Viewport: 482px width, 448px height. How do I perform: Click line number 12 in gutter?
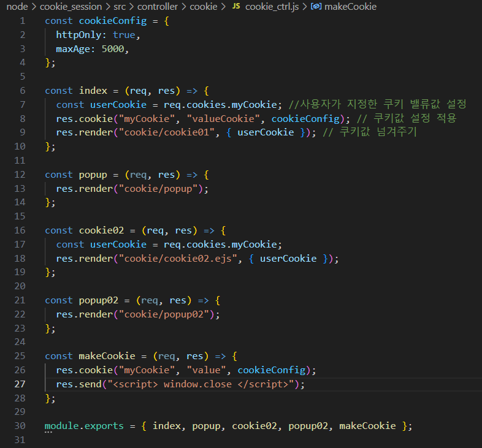click(20, 175)
